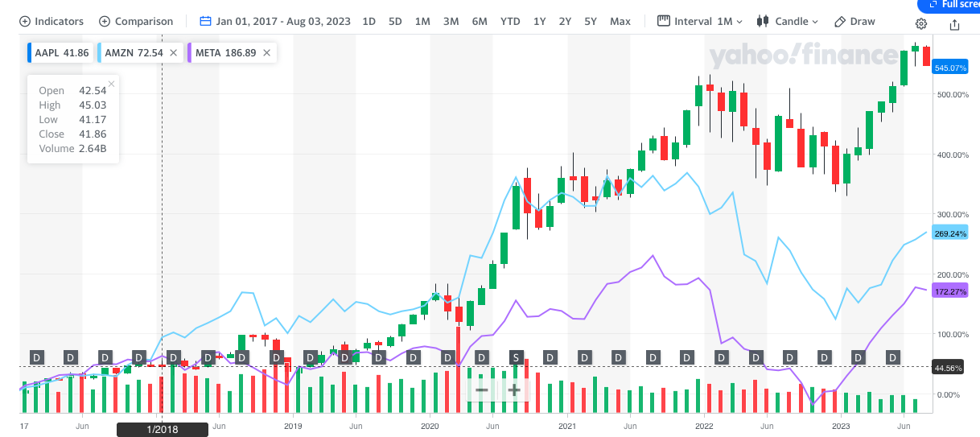Image resolution: width=980 pixels, height=437 pixels.
Task: Click the last D dividend marker on chart
Action: click(892, 357)
